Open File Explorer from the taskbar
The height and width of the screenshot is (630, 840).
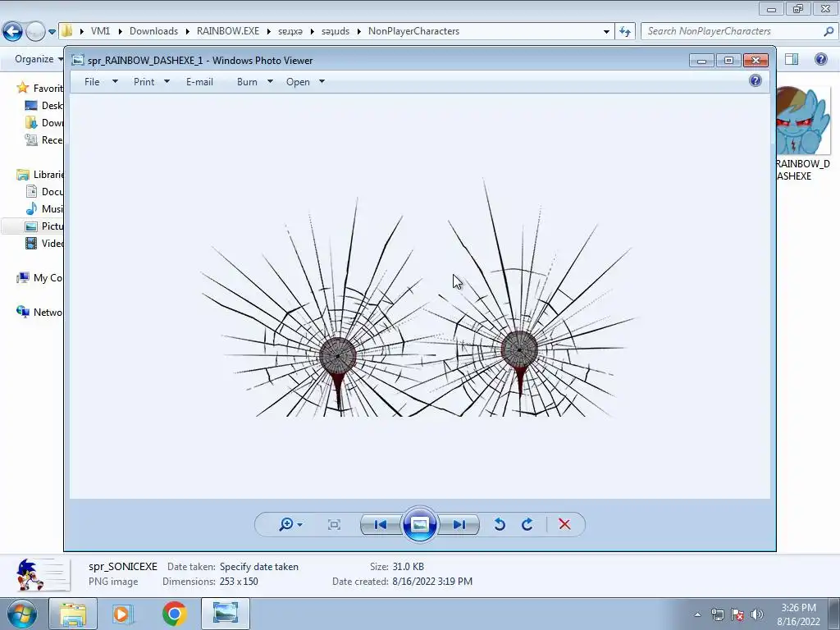tap(73, 614)
